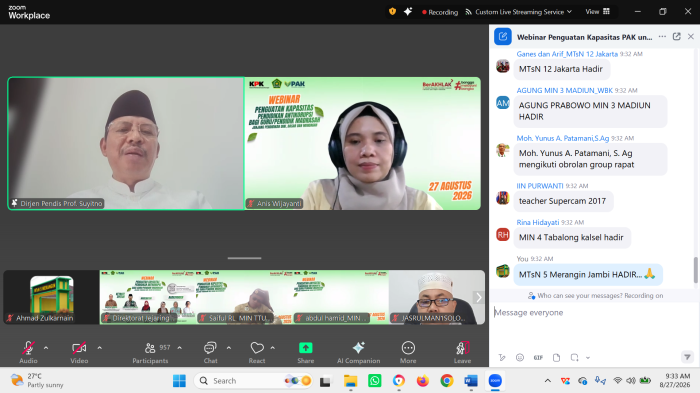Click sender name Rina Hidayati
This screenshot has height=393, width=700.
point(538,222)
